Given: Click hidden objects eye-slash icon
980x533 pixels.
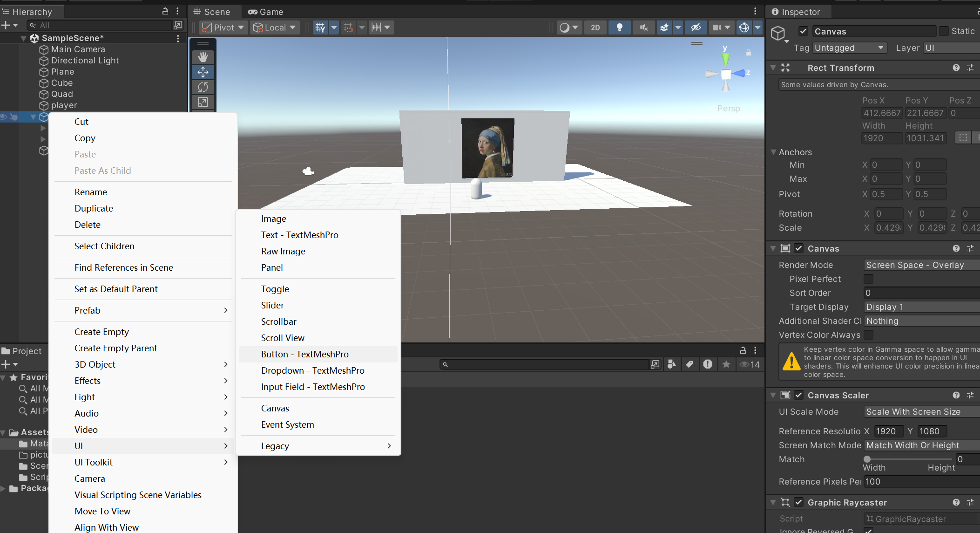Looking at the screenshot, I should point(696,27).
